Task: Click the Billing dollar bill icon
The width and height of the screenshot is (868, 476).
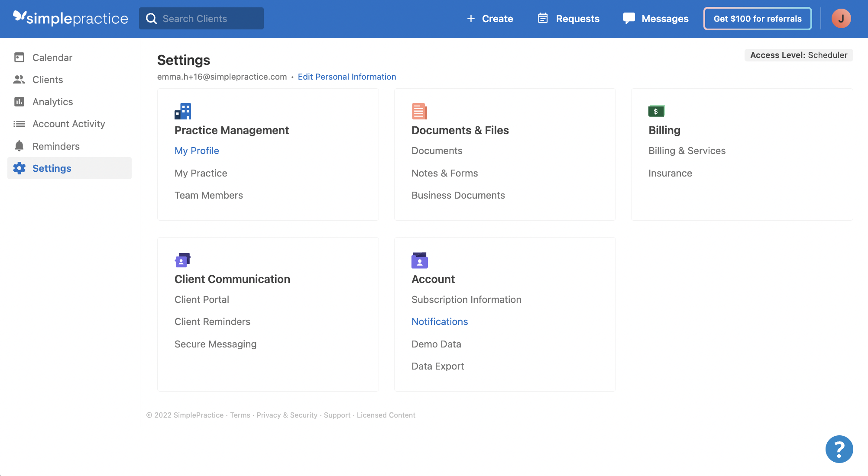Action: click(x=657, y=111)
